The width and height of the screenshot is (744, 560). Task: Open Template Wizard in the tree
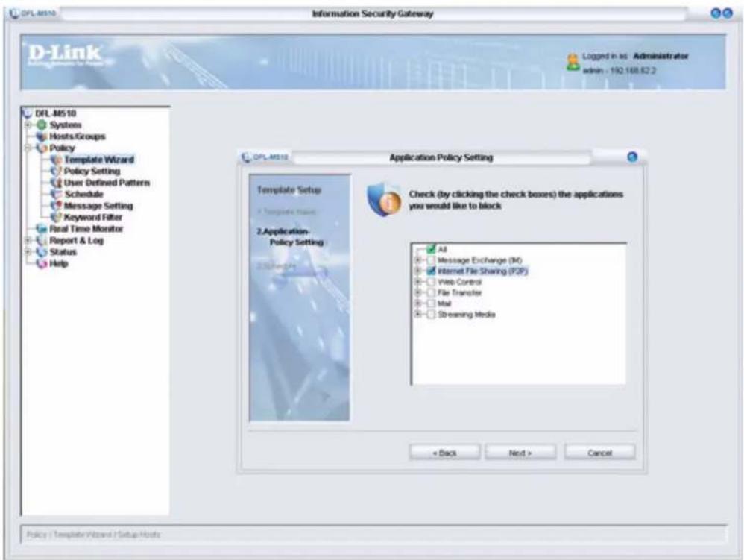[99, 160]
